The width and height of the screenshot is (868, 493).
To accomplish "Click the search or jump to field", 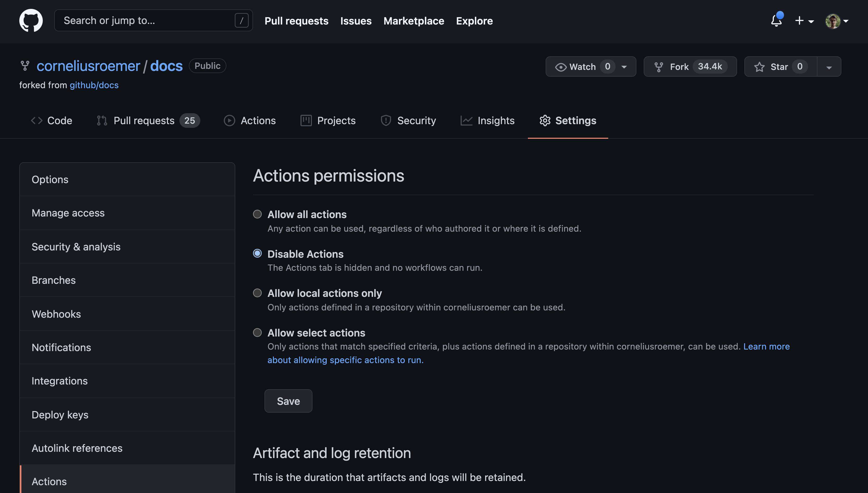I will click(146, 20).
